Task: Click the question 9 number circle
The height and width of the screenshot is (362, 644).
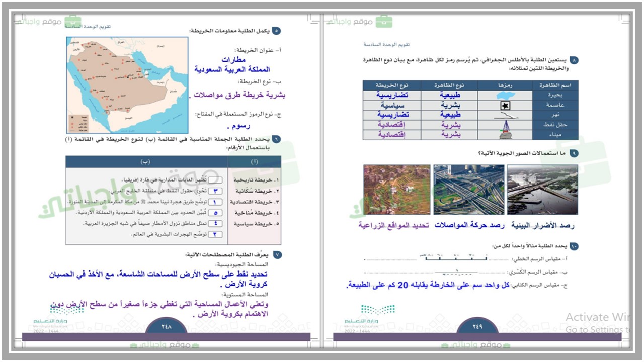Action: [574, 153]
